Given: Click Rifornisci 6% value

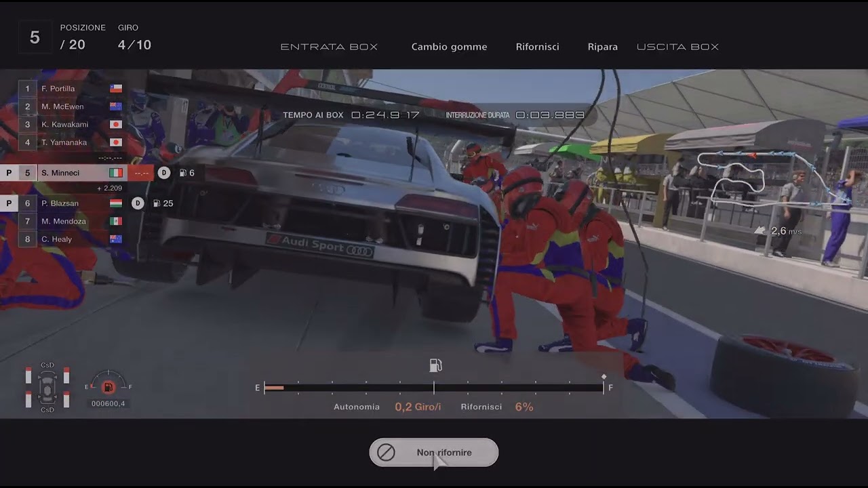Looking at the screenshot, I should (524, 407).
